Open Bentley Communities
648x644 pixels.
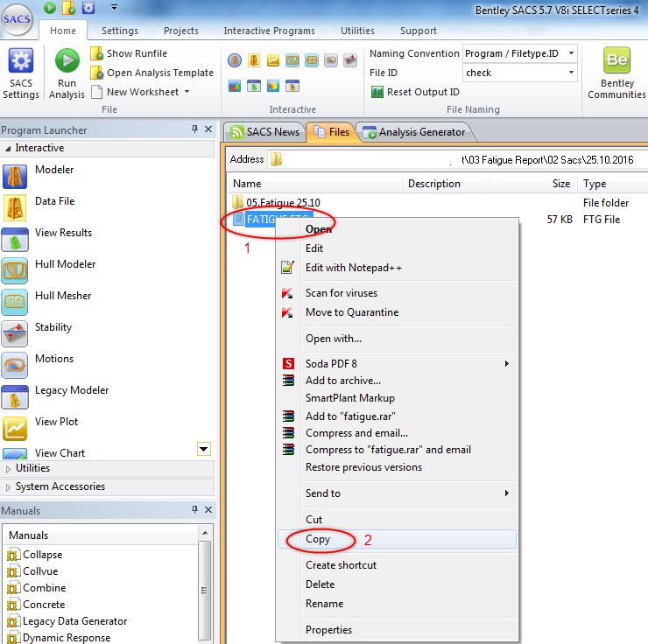tap(616, 73)
